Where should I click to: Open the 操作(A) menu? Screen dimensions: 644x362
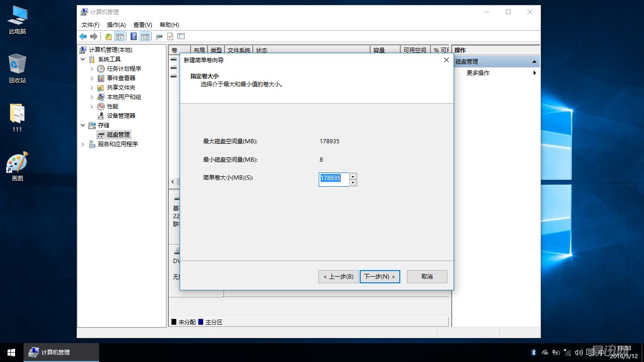click(x=116, y=25)
